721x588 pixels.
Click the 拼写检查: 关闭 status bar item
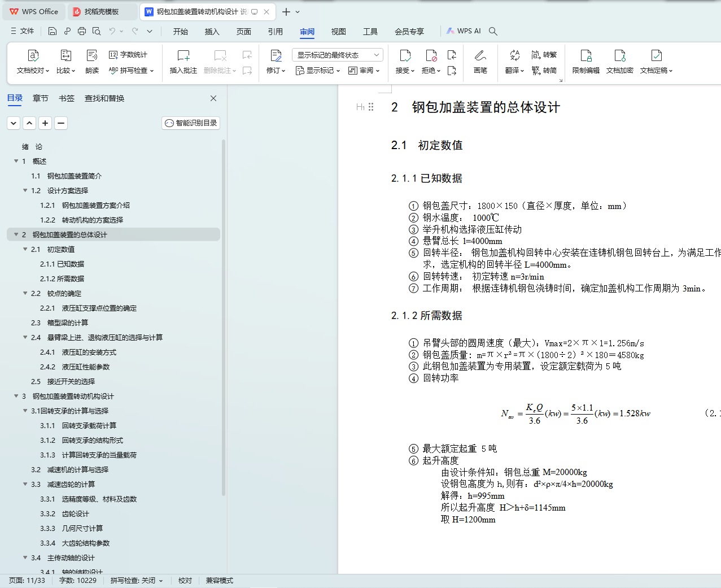point(137,581)
